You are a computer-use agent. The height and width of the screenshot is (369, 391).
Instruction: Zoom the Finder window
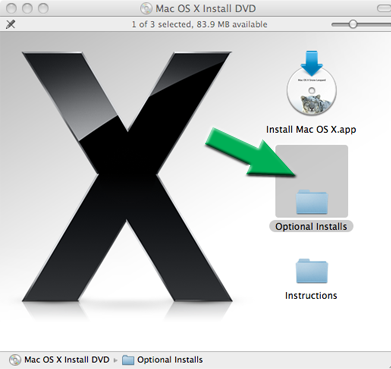[x=43, y=8]
